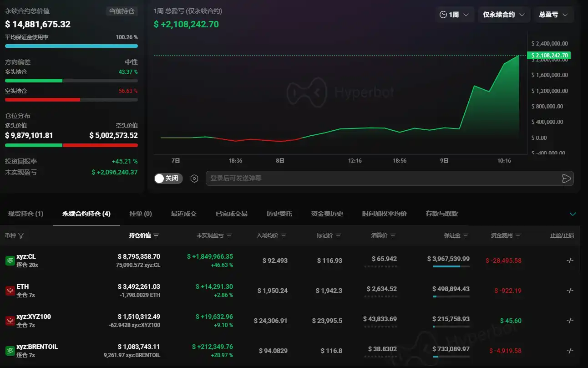Click XYZ100 entry price $ 24,306.91
The height and width of the screenshot is (368, 588).
[270, 321]
